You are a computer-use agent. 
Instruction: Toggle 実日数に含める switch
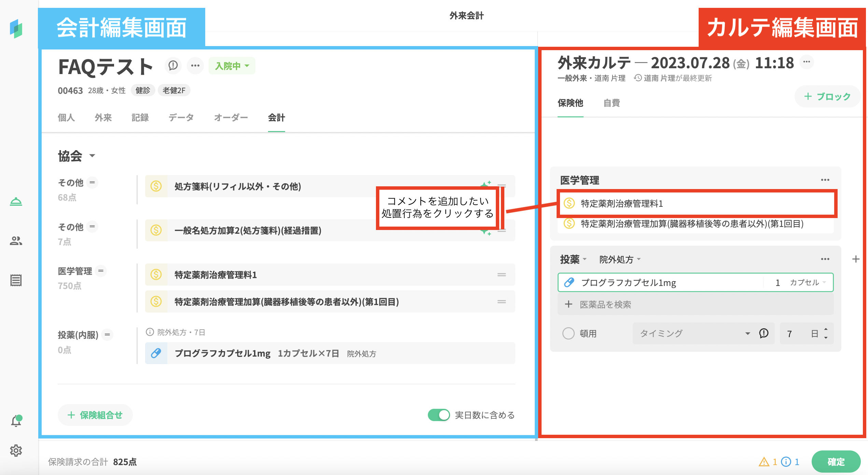click(x=439, y=415)
